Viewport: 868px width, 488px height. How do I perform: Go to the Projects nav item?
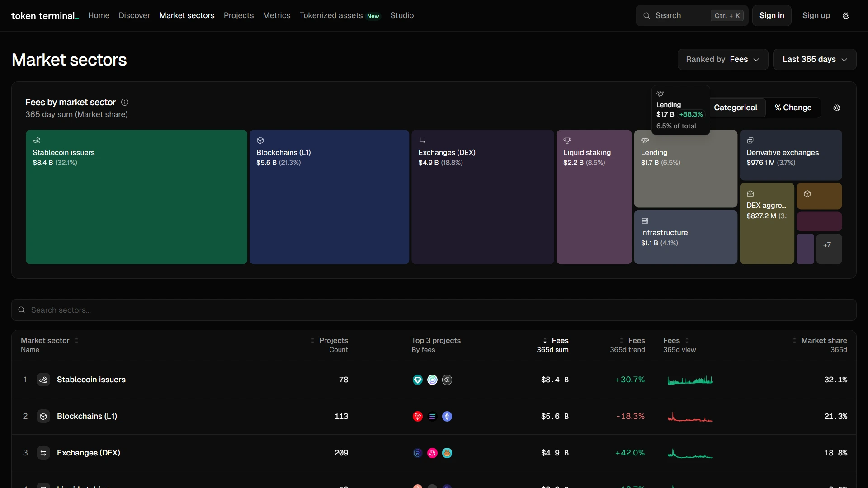tap(239, 16)
